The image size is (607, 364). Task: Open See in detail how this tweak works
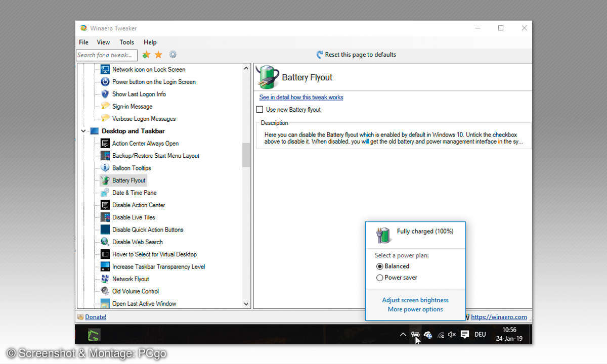point(301,97)
